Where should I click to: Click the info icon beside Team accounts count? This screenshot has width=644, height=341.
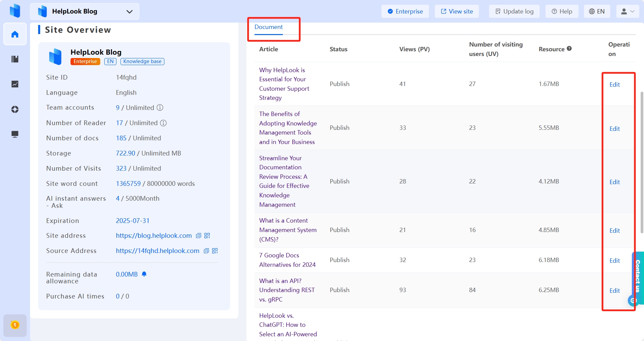pyautogui.click(x=160, y=108)
